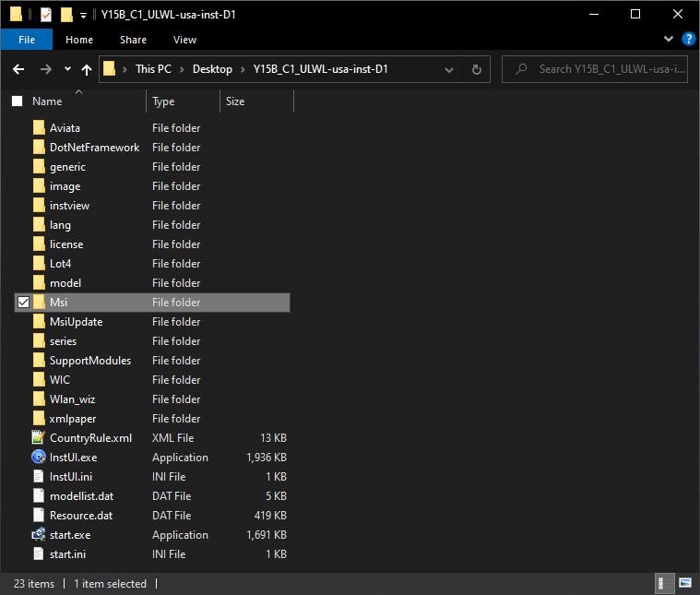700x595 pixels.
Task: Select the DotNetFramework folder icon
Action: 39,147
